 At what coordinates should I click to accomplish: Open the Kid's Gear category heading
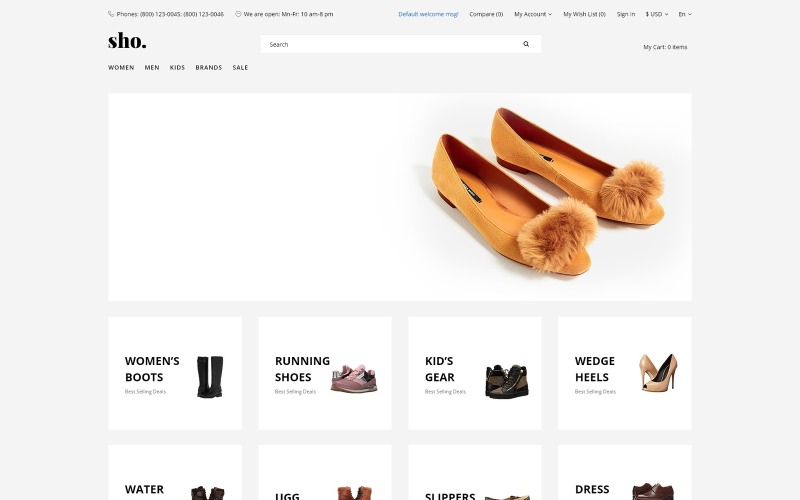439,369
